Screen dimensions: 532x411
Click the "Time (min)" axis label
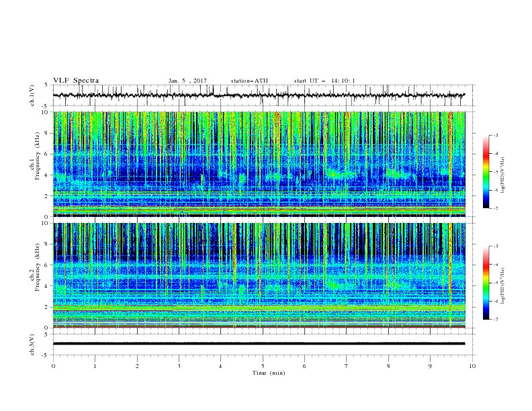pyautogui.click(x=269, y=373)
